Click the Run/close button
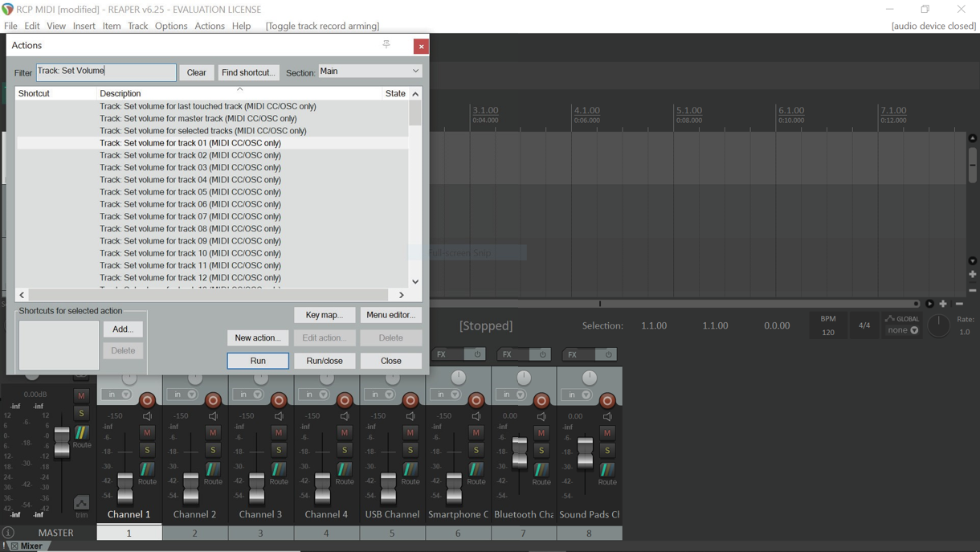The height and width of the screenshot is (552, 980). point(325,361)
